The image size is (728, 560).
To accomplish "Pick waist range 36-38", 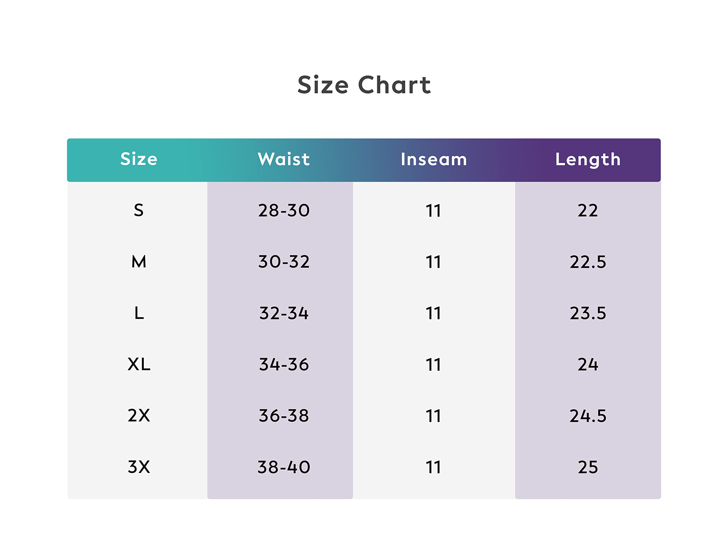I will click(x=284, y=416).
